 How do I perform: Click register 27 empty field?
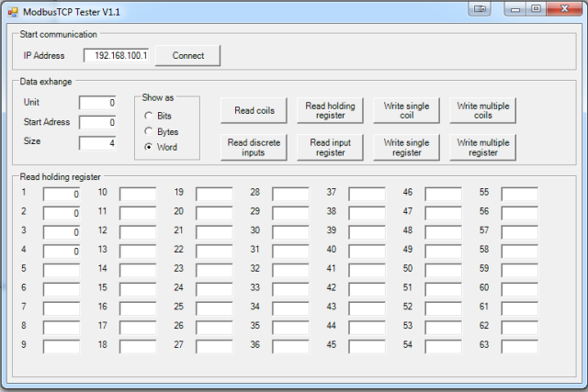coord(214,346)
